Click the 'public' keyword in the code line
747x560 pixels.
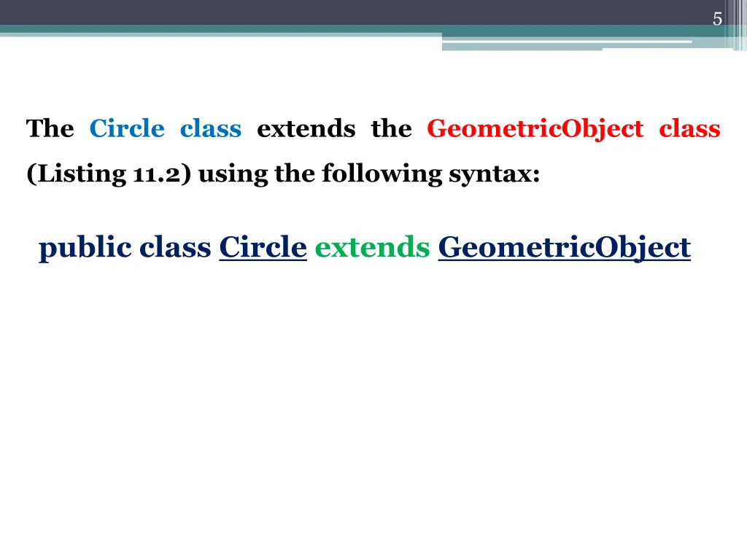[x=85, y=249]
